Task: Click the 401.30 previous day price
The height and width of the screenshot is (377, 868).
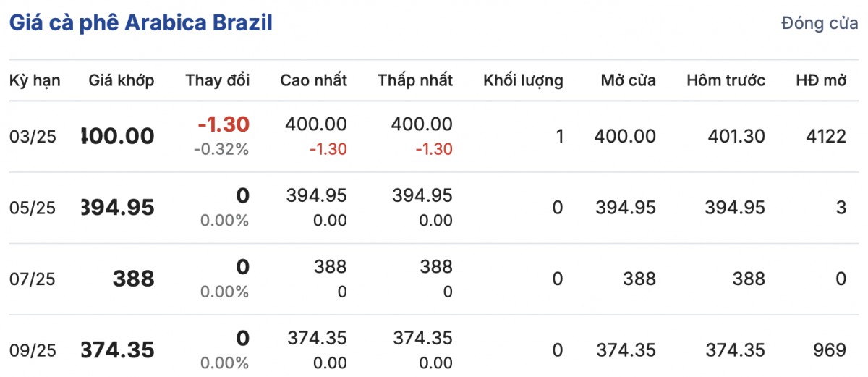Action: (x=734, y=136)
